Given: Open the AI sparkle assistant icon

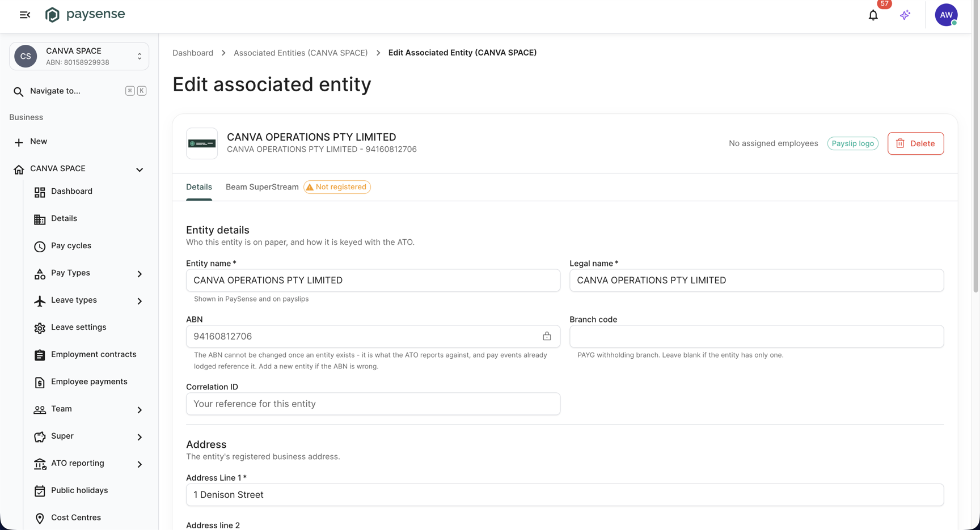Looking at the screenshot, I should point(905,15).
